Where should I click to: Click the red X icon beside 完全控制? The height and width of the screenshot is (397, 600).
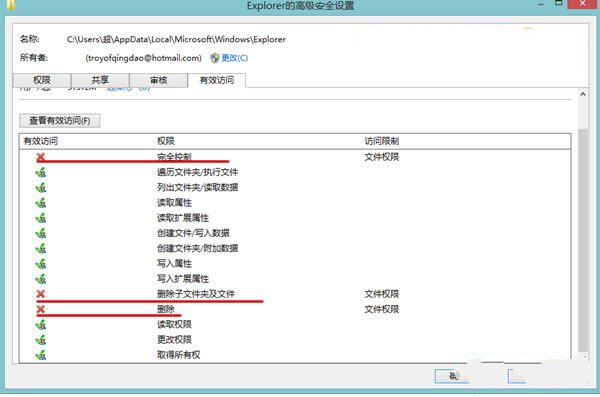point(41,157)
